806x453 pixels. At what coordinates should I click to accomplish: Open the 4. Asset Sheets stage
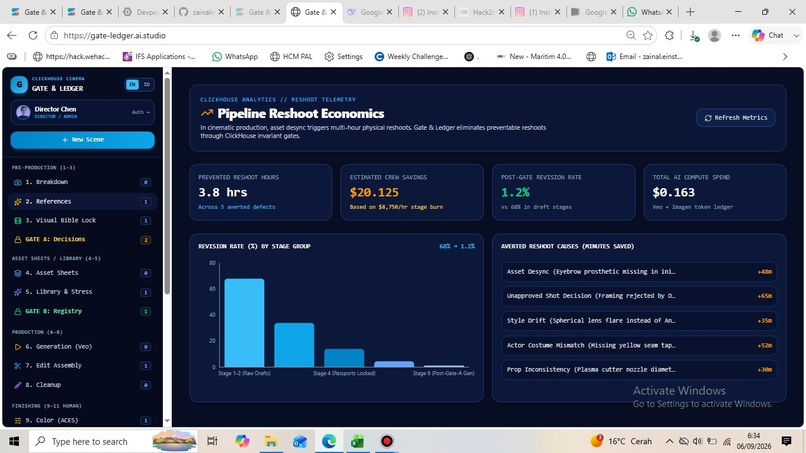[82, 273]
